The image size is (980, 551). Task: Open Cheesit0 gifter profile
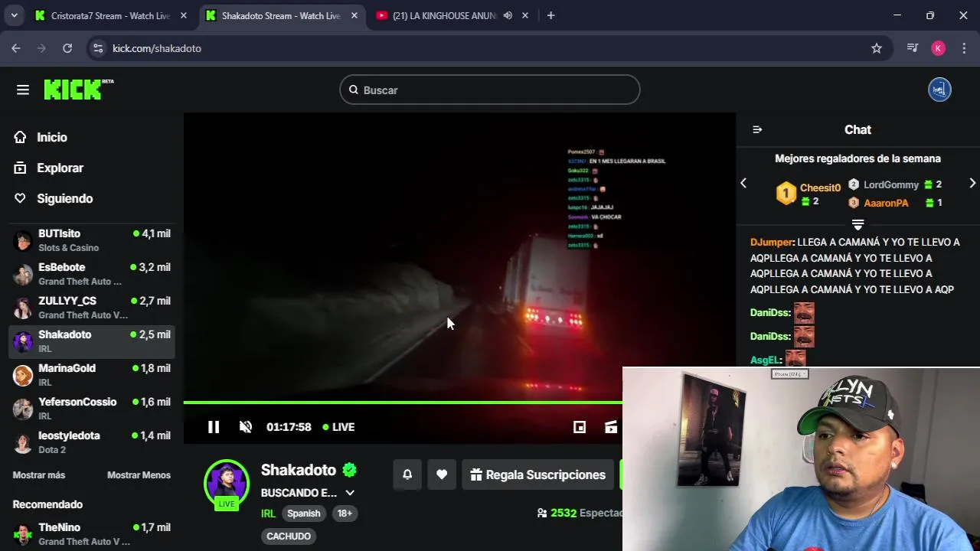820,187
